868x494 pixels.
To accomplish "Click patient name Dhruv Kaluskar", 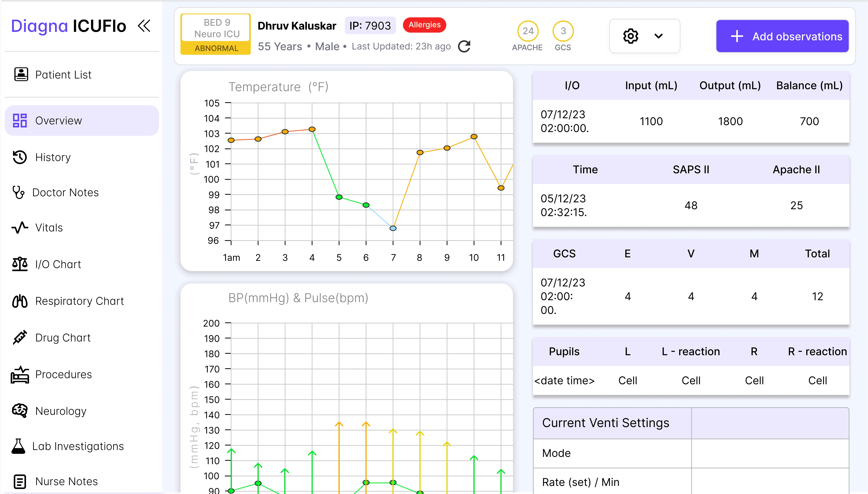I will coord(297,26).
